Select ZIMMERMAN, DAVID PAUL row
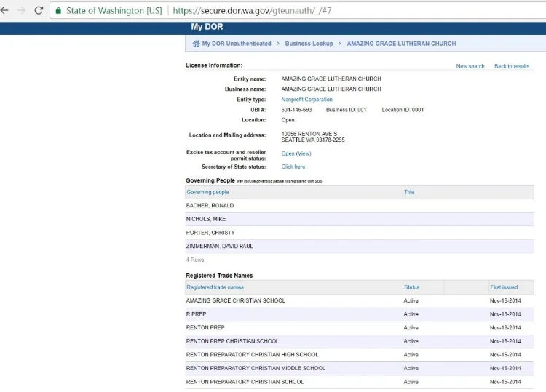Screen dimensions: 546x392 click(x=360, y=247)
